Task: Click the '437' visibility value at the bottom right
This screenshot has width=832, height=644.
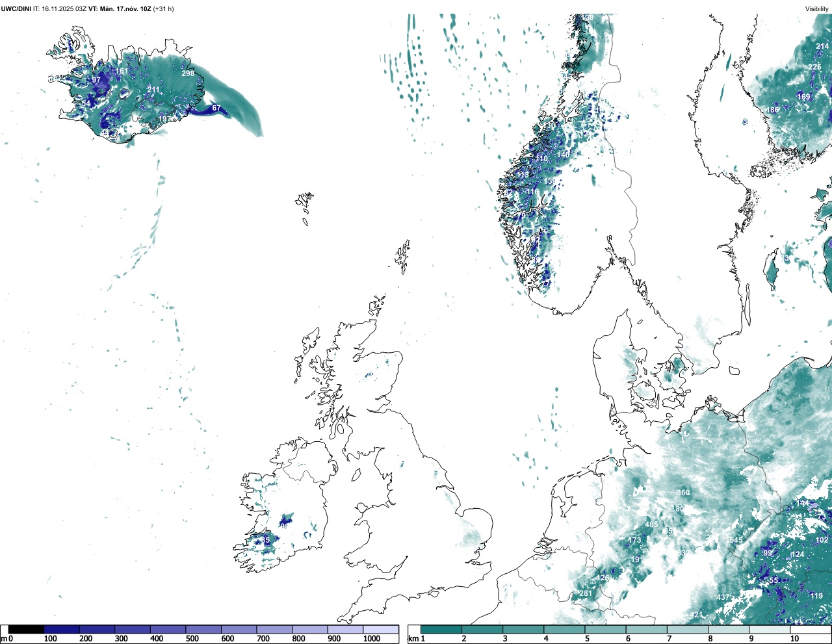Action: (x=723, y=597)
